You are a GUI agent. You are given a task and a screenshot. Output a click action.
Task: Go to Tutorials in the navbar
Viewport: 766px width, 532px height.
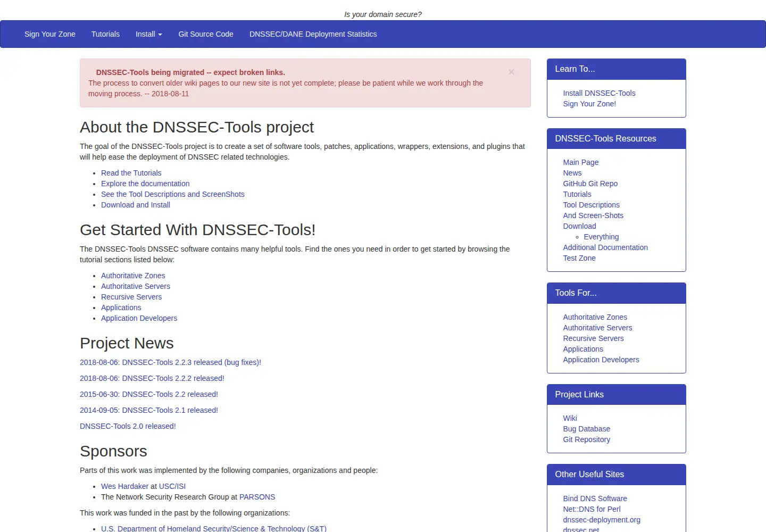tap(105, 34)
